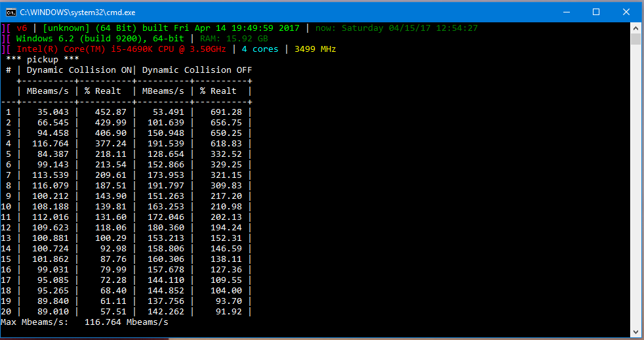Minimize the cmd.exe window
Image resolution: width=644 pixels, height=340 pixels.
click(567, 12)
